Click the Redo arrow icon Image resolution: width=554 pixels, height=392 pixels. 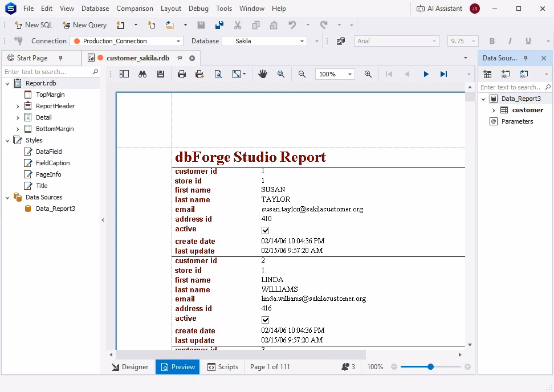[324, 25]
